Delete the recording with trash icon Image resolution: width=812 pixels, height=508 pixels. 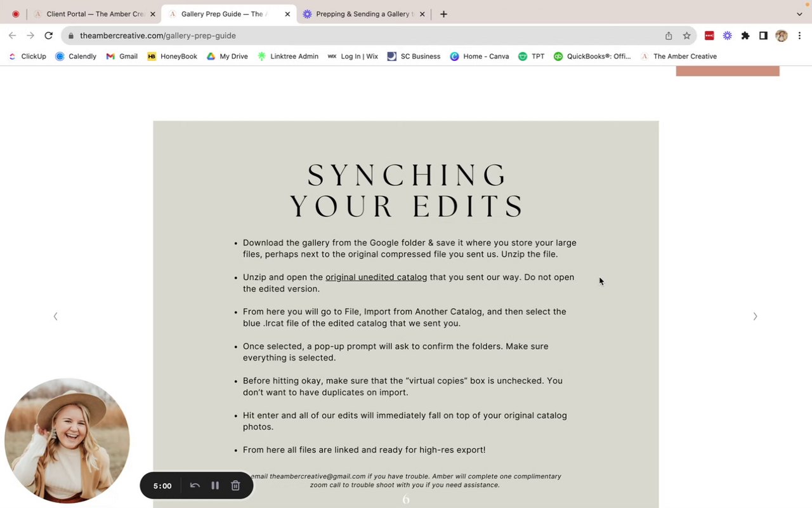235,486
